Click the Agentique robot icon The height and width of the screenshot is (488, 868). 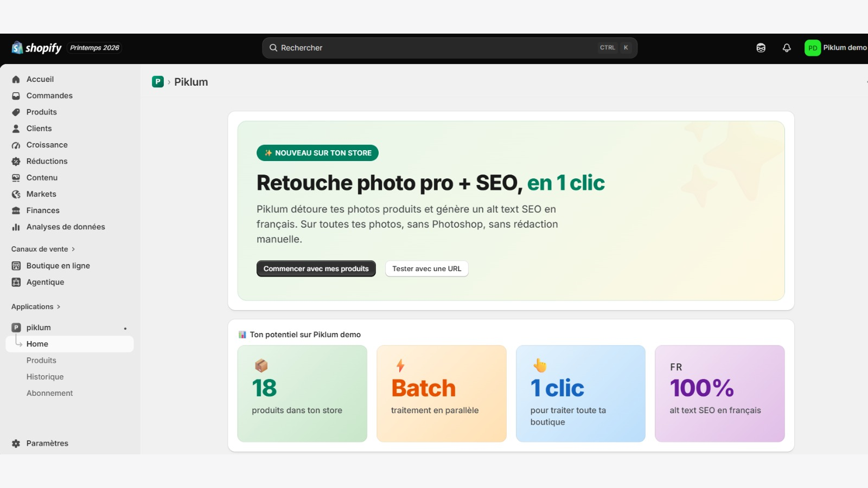[16, 282]
